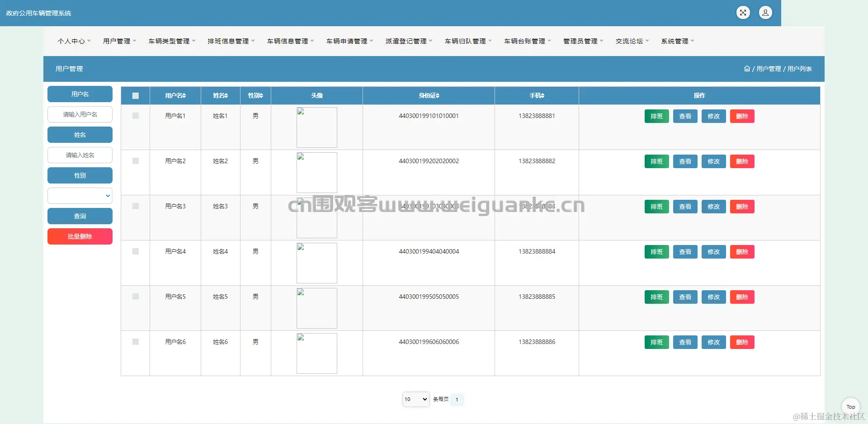Focus the 请输入用户名 input field

tap(80, 114)
